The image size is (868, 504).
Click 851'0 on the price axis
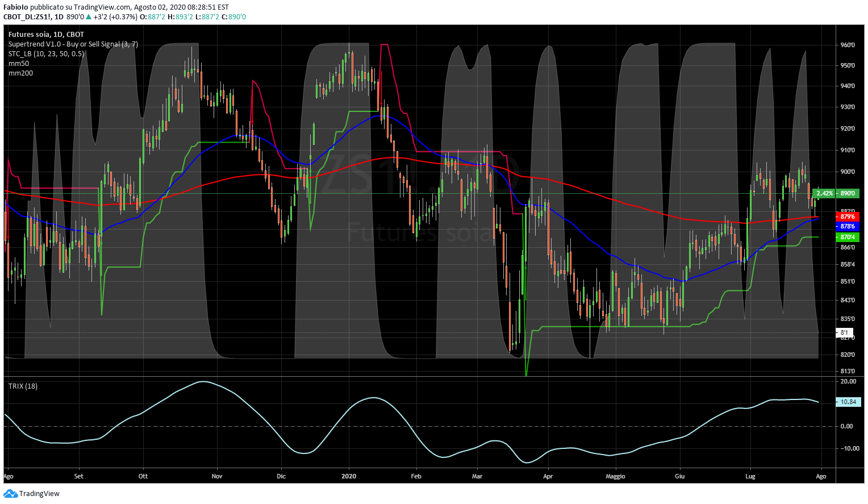848,281
